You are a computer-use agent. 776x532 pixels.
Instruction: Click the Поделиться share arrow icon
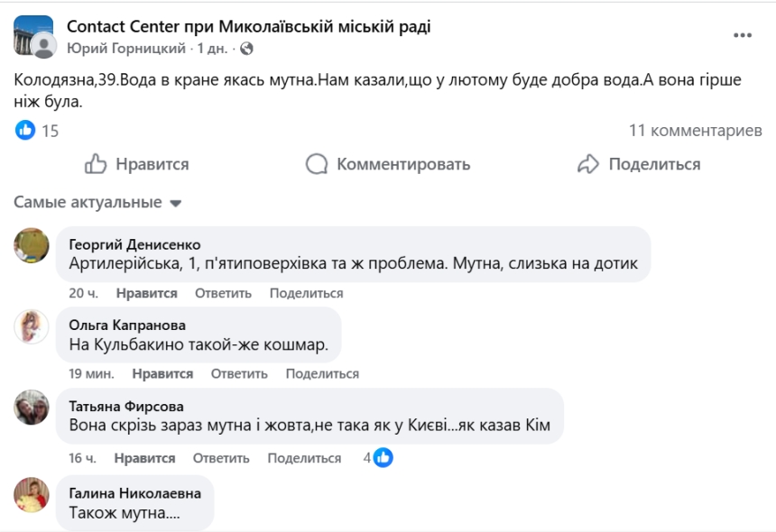(590, 164)
